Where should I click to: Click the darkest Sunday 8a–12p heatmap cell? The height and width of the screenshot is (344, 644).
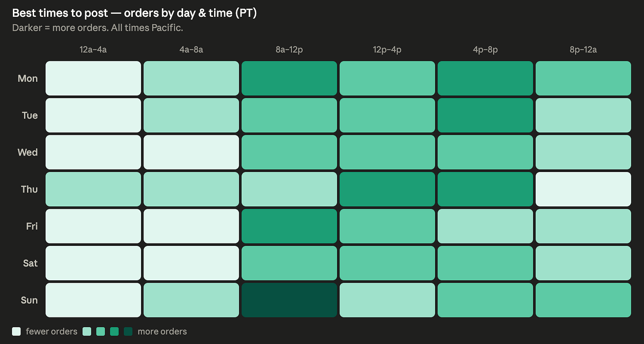(x=289, y=300)
